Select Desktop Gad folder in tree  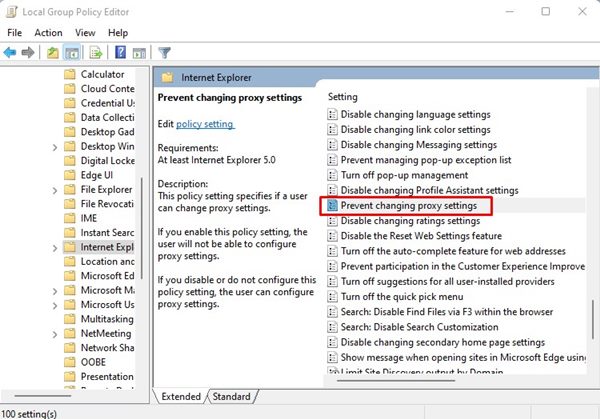coord(99,132)
